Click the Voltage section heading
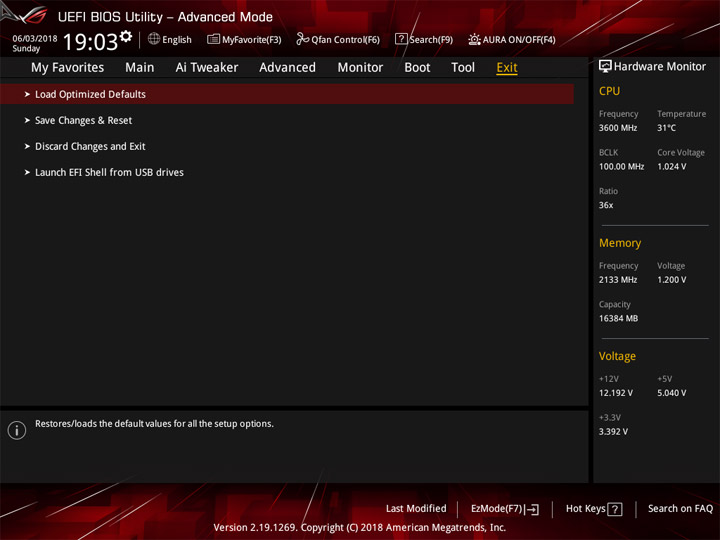The height and width of the screenshot is (540, 720). 617,356
